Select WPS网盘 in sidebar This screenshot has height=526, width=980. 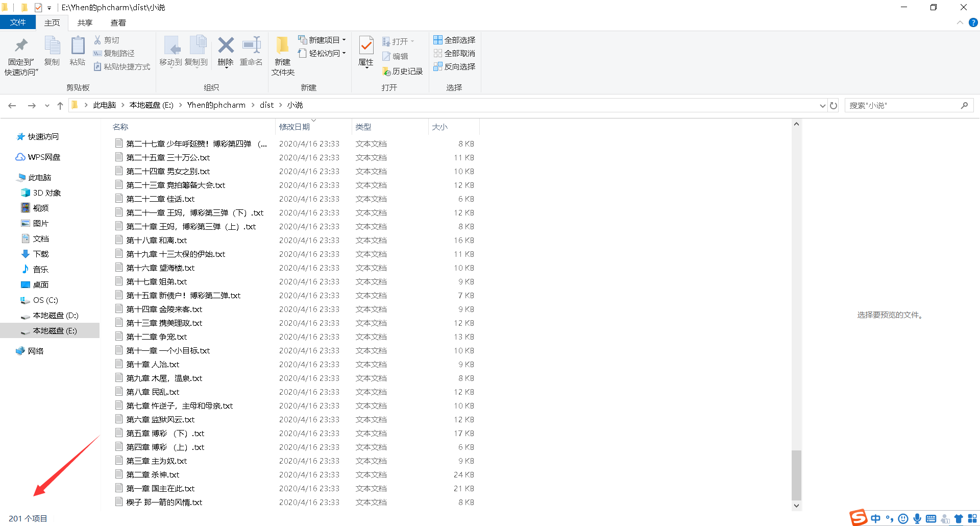click(38, 157)
